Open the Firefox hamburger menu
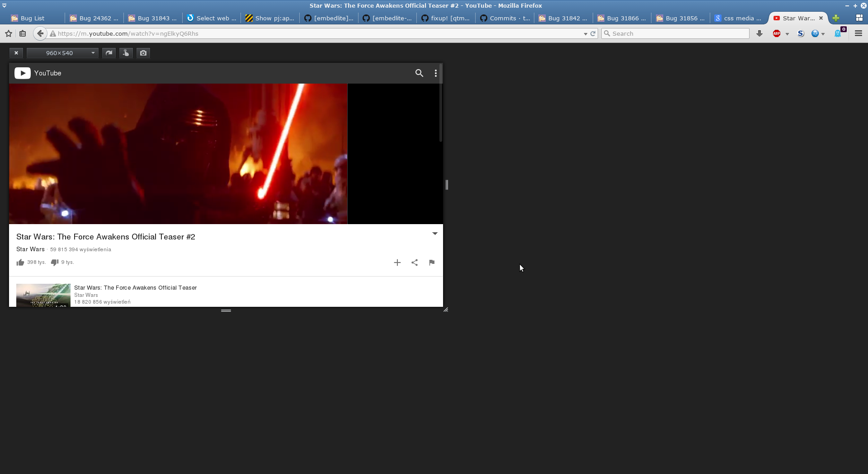This screenshot has width=868, height=474. pos(859,33)
